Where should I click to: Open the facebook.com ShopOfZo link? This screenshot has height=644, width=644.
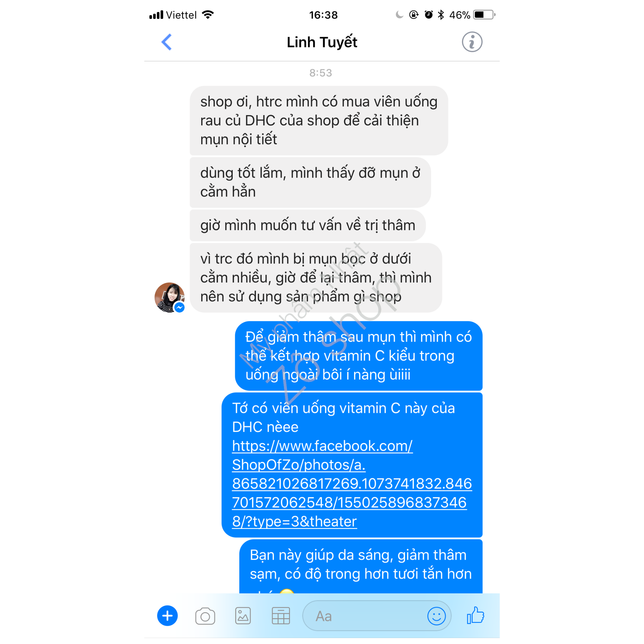tap(352, 483)
